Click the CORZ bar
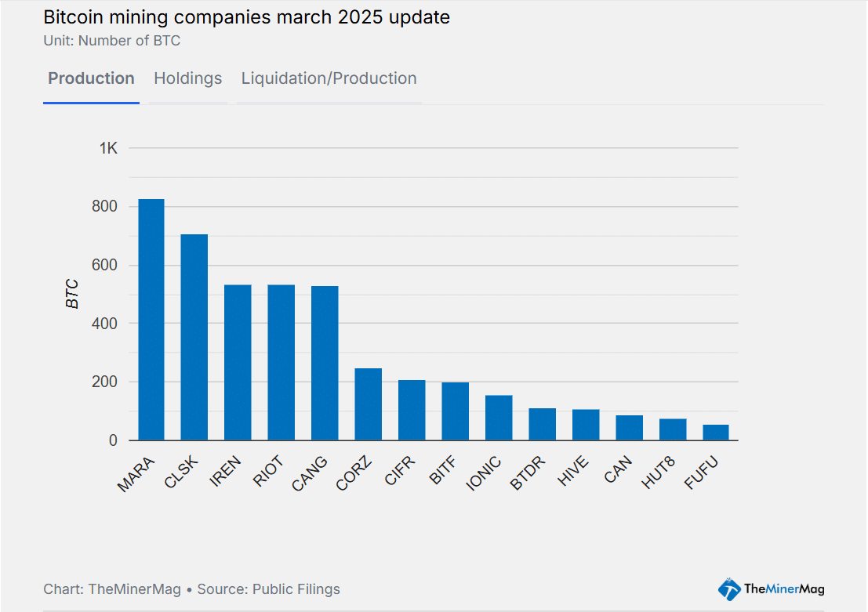868x612 pixels. coord(368,404)
